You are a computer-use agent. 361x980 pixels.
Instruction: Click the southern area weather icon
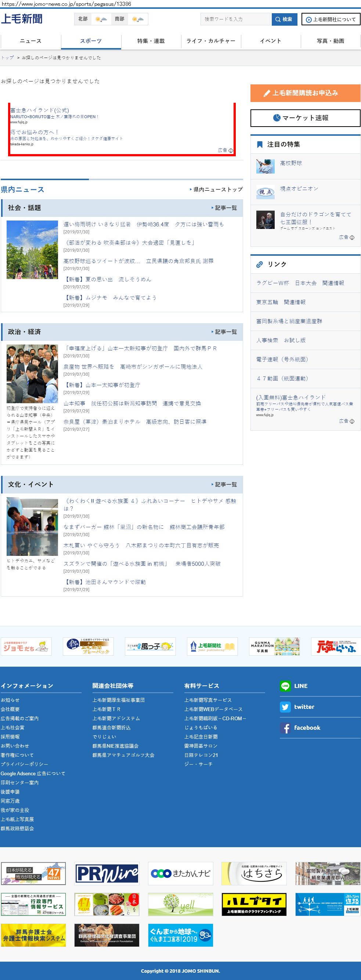click(137, 19)
